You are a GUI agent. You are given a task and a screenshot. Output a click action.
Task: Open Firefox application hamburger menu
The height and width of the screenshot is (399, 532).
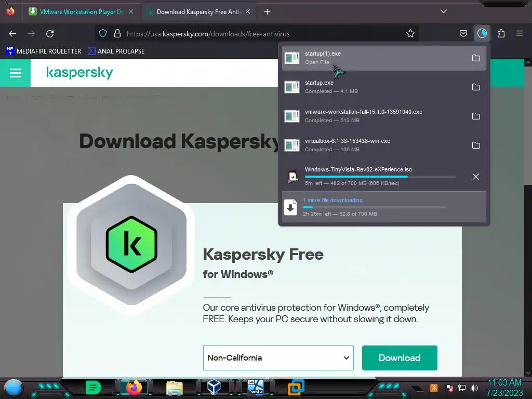pos(520,33)
